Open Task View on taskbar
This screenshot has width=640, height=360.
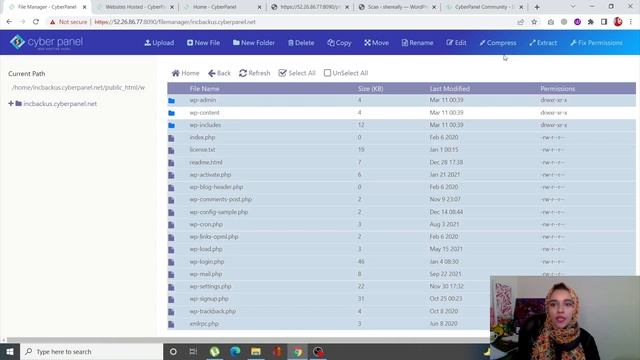(193, 351)
